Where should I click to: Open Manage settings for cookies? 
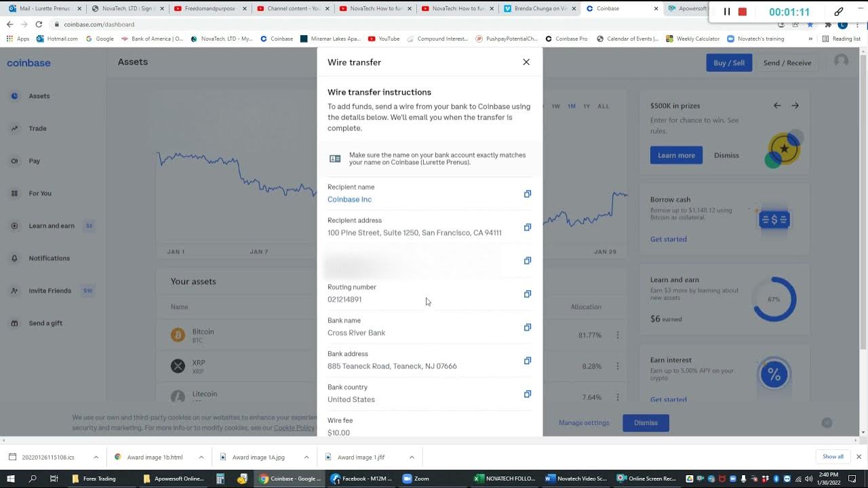584,423
